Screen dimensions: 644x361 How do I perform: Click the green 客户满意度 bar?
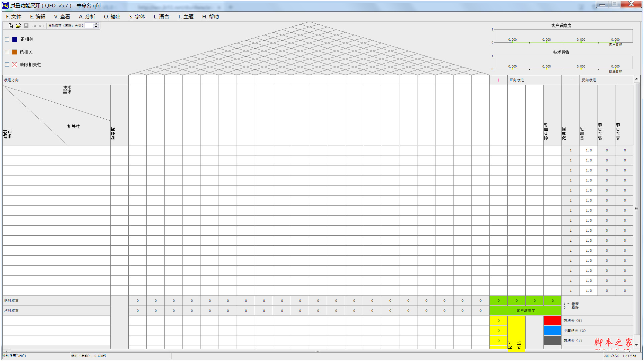tap(525, 311)
